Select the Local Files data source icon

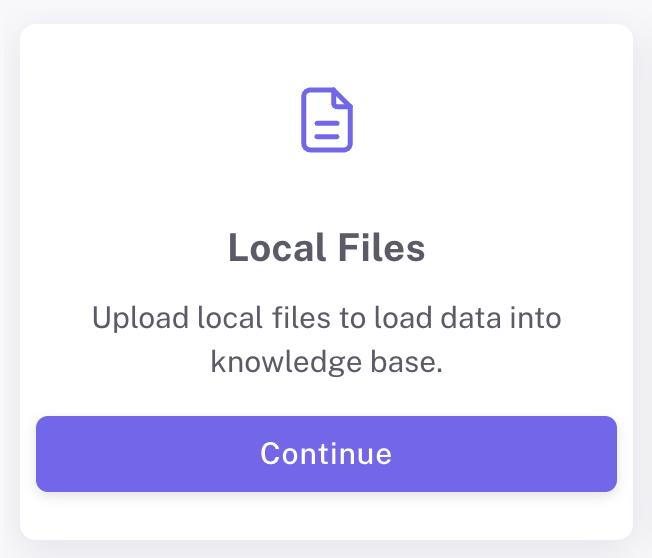[327, 120]
